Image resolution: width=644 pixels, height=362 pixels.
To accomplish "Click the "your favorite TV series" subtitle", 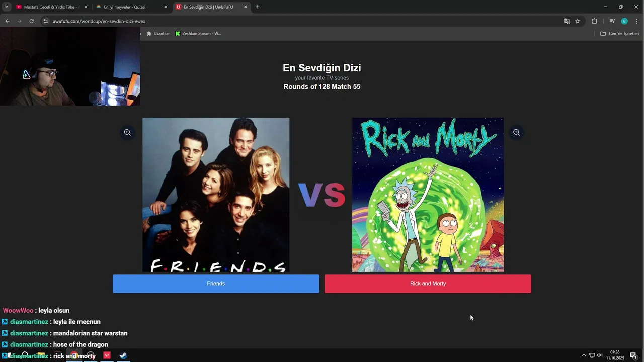I will pyautogui.click(x=322, y=78).
